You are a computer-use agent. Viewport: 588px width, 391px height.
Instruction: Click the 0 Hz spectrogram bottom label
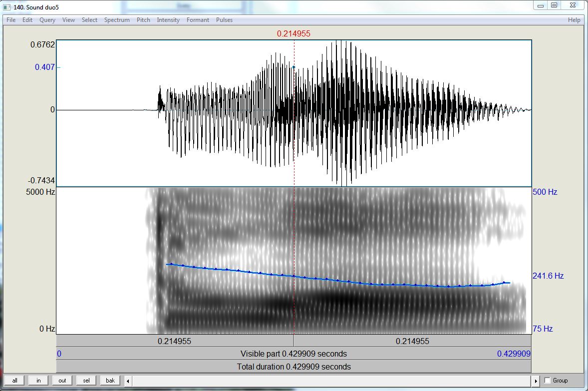click(x=47, y=329)
